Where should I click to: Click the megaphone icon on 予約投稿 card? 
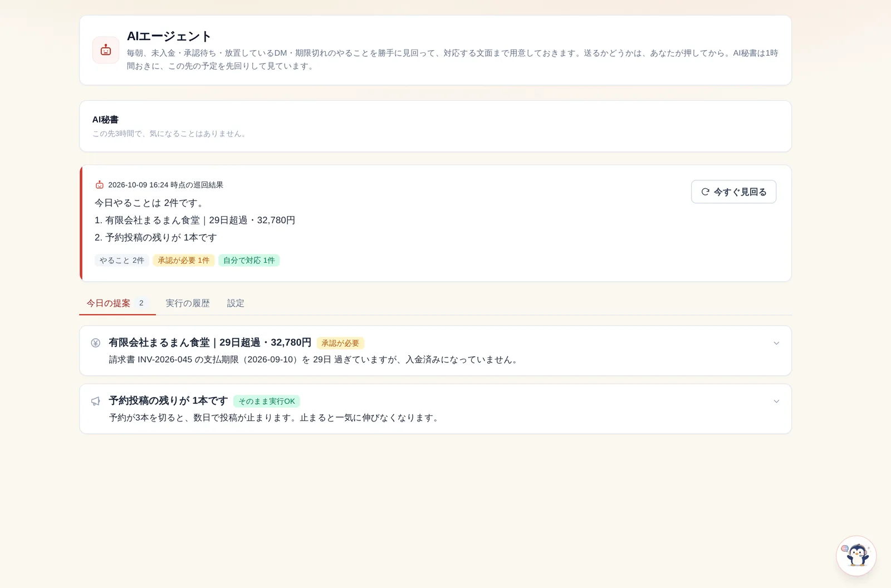[96, 401]
